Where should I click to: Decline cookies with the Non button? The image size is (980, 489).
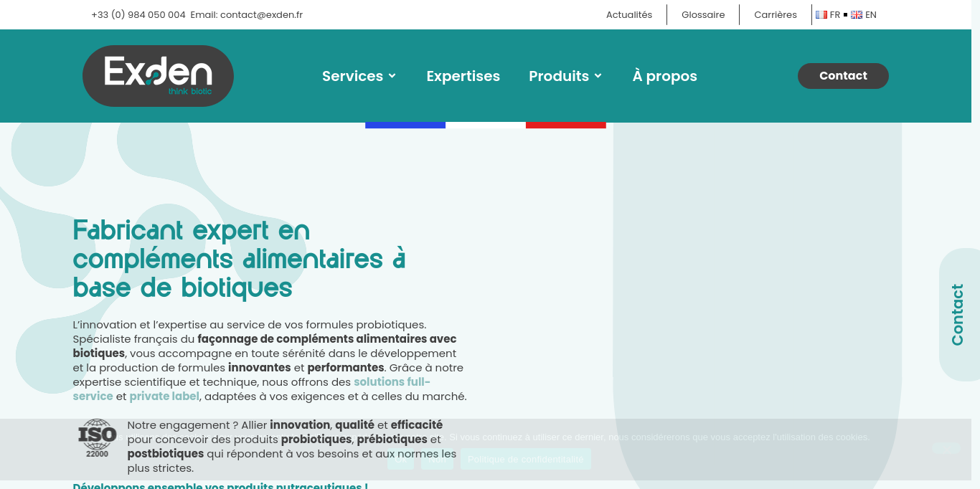[x=437, y=461]
